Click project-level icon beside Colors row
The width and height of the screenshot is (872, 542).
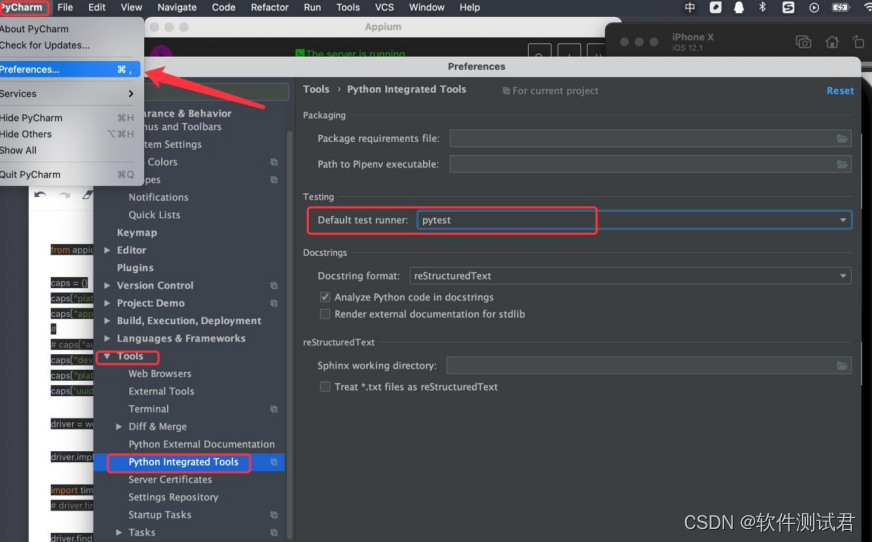(x=274, y=162)
